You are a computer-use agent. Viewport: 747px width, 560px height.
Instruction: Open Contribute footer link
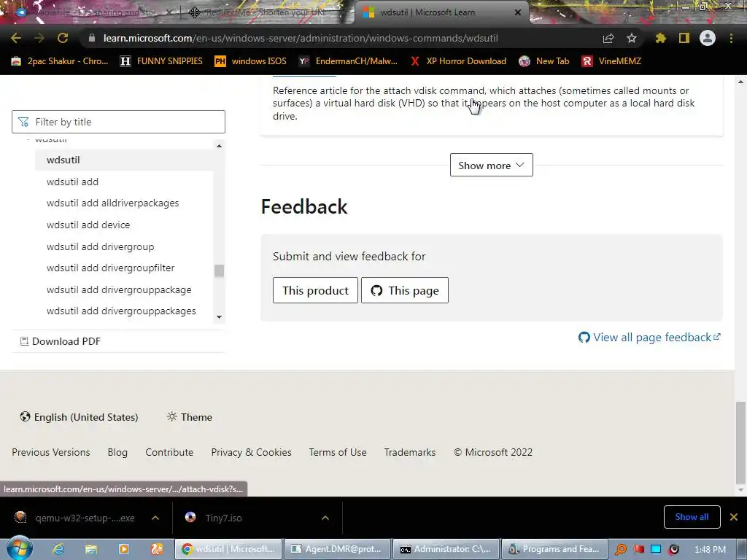169,452
